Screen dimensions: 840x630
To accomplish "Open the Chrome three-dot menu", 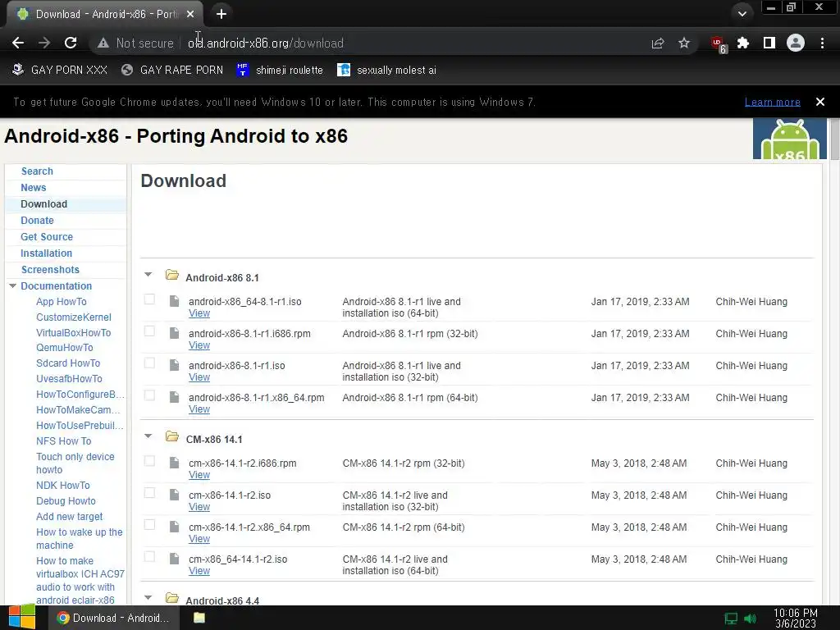I will click(x=822, y=43).
